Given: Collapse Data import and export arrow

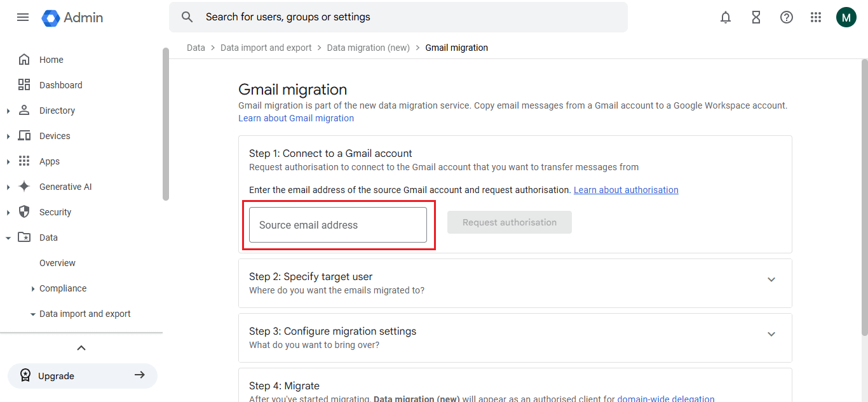Looking at the screenshot, I should coord(33,314).
